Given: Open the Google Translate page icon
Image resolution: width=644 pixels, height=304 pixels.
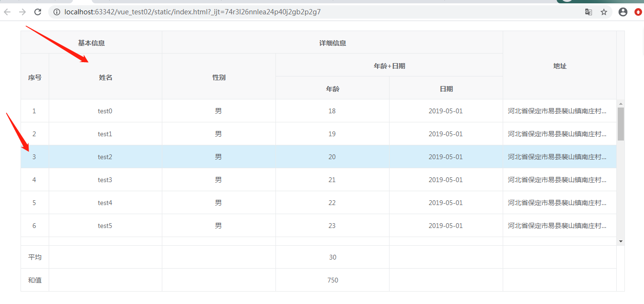Looking at the screenshot, I should (589, 12).
